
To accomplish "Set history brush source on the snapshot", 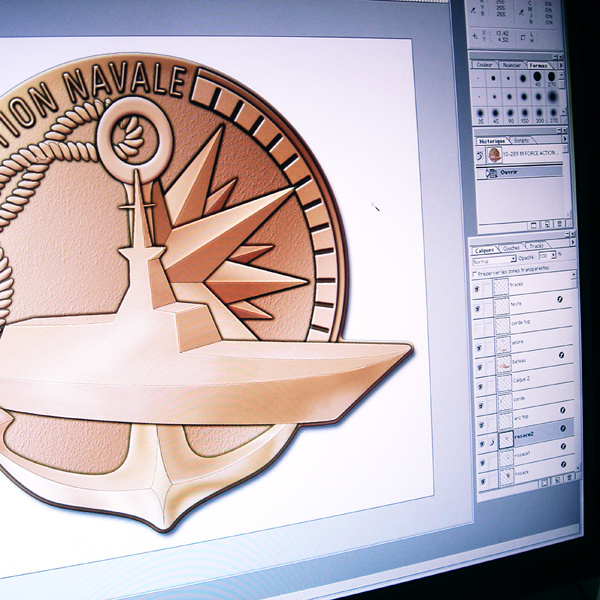I will click(x=480, y=155).
